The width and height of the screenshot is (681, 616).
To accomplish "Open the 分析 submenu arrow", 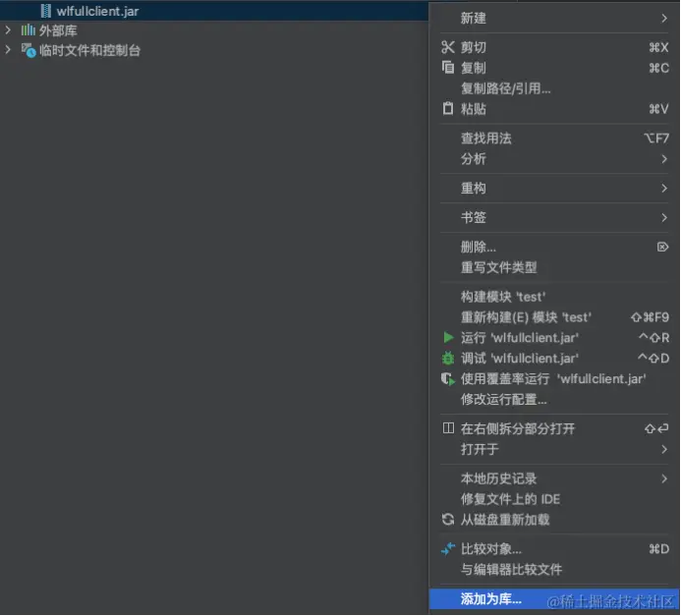I will click(x=664, y=159).
